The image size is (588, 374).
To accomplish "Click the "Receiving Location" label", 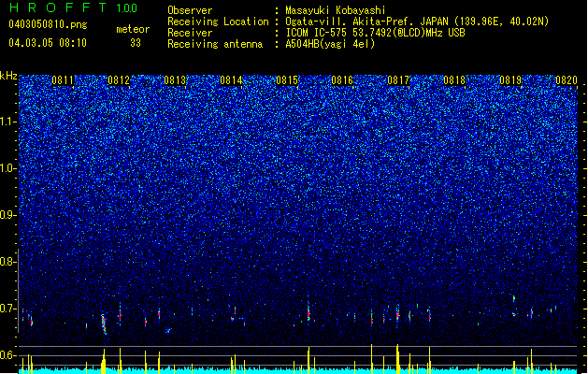I will 218,22.
